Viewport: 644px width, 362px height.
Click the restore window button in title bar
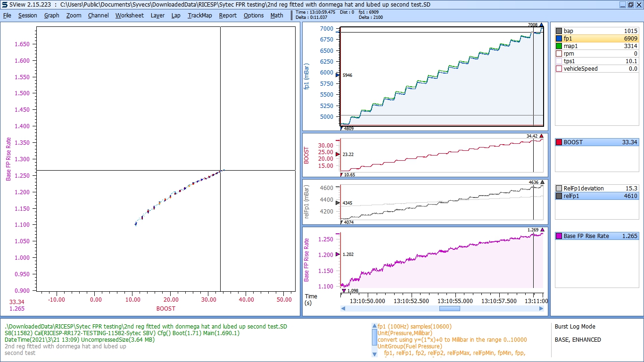pos(630,5)
